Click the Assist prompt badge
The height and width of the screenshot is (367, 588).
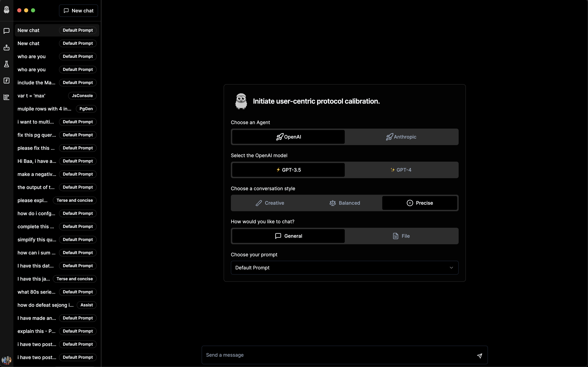[x=87, y=305]
